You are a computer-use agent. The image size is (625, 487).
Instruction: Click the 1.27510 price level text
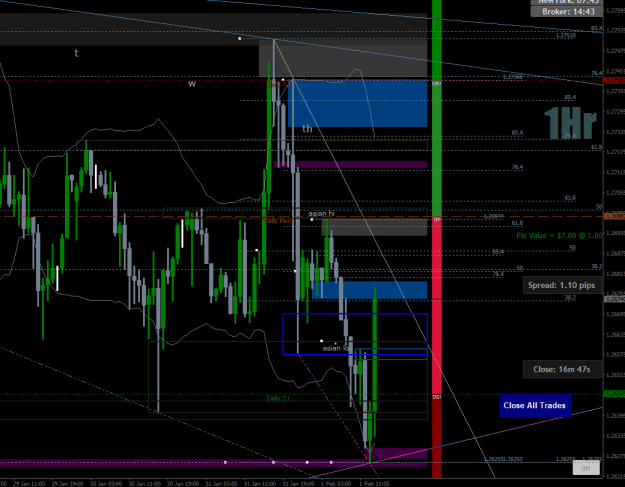(x=566, y=35)
